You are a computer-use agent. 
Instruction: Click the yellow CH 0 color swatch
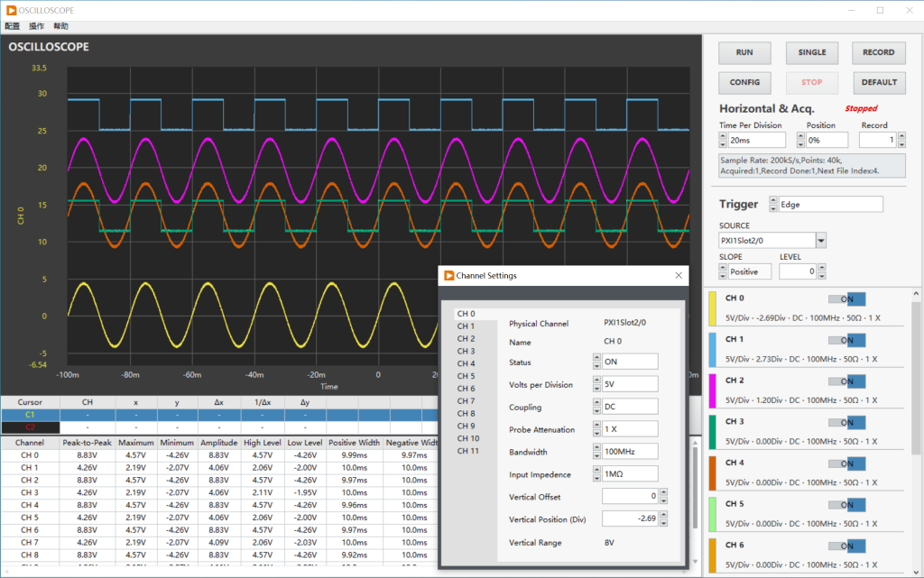(x=713, y=308)
